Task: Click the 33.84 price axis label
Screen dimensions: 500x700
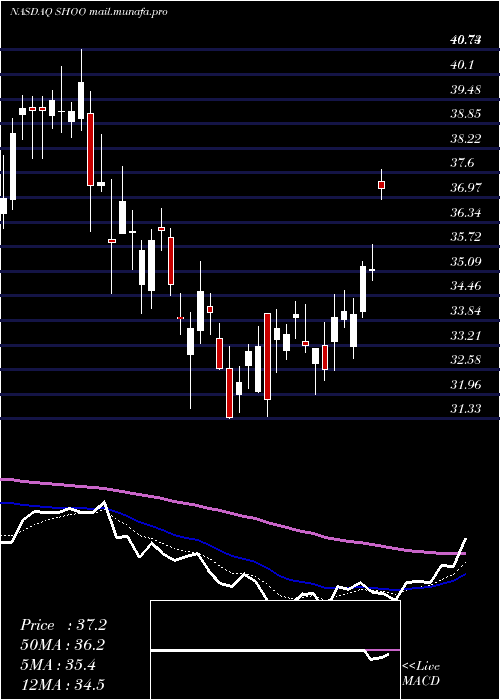Action: tap(466, 311)
